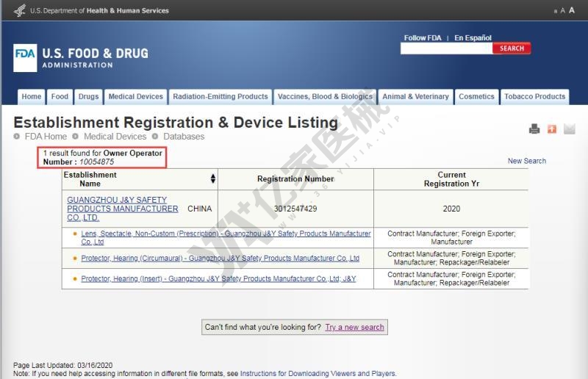Switch to the Cosmetics tab
Image resolution: width=588 pixels, height=379 pixels.
[x=476, y=97]
